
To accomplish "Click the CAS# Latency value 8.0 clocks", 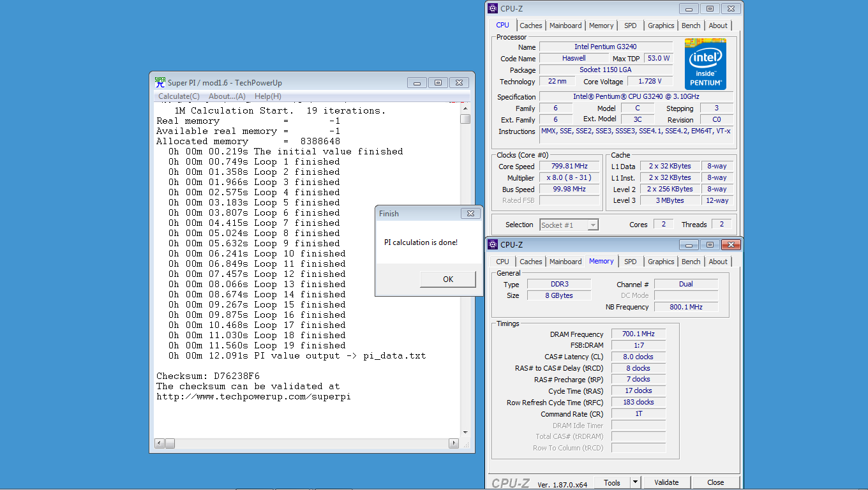I will point(638,357).
